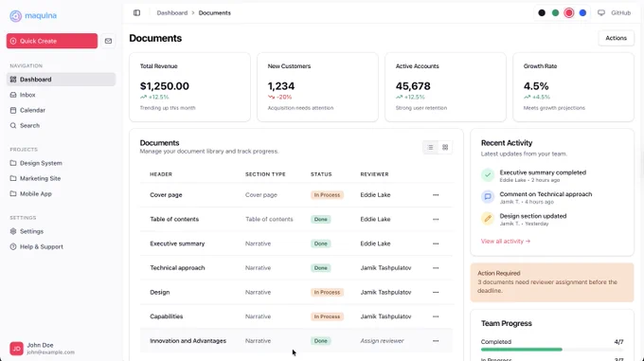Screen dimensions: 644x361
Task: Click the yellow pencil activity icon
Action: point(488,219)
